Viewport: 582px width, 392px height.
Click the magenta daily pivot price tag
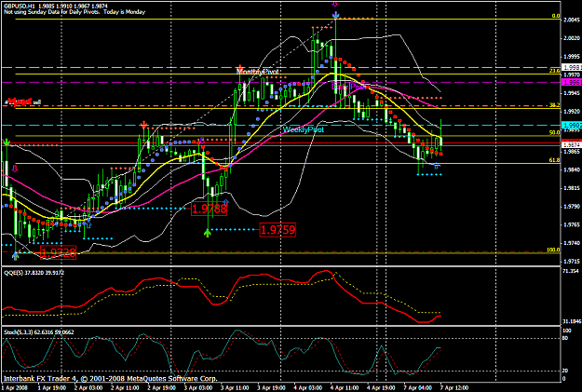(x=572, y=83)
